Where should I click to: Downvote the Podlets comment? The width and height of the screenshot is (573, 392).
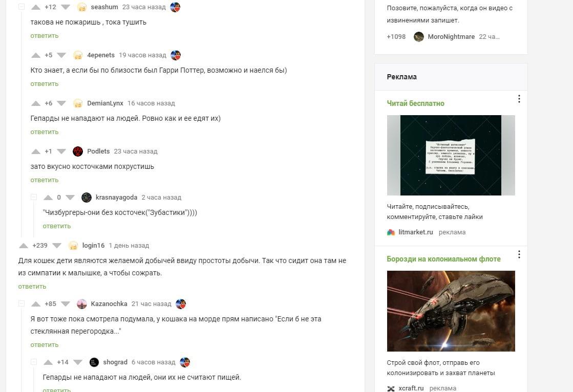61,151
